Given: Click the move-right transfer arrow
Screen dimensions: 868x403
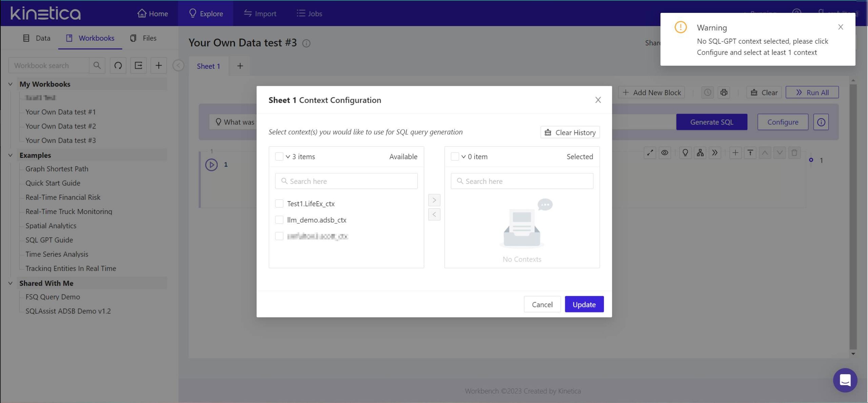Looking at the screenshot, I should click(434, 200).
